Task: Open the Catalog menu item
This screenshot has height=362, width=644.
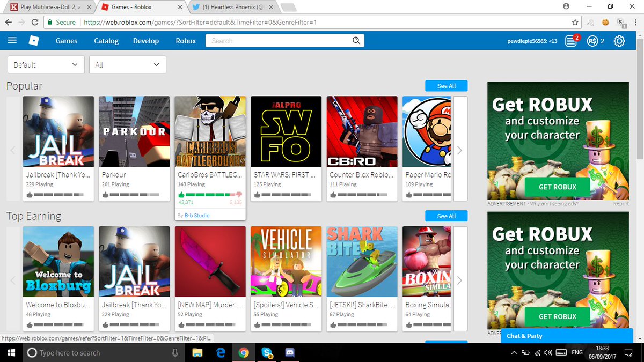Action: tap(106, 41)
